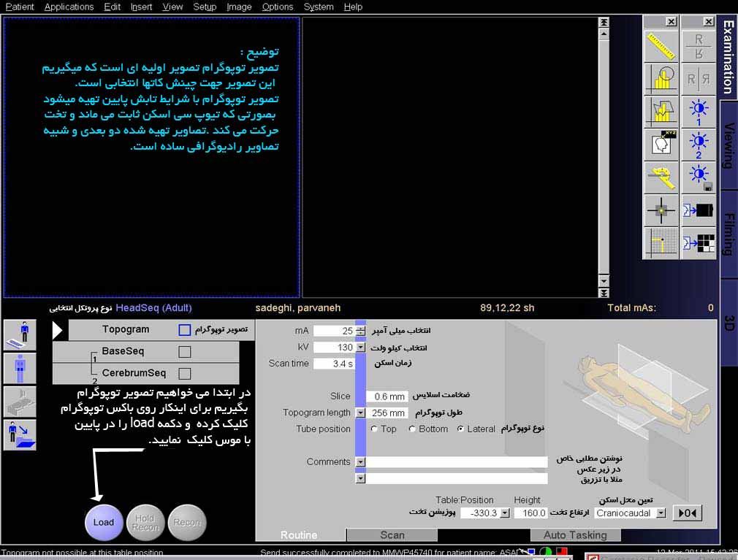The image size is (738, 560).
Task: Click the blue patient body model icon
Action: click(20, 368)
